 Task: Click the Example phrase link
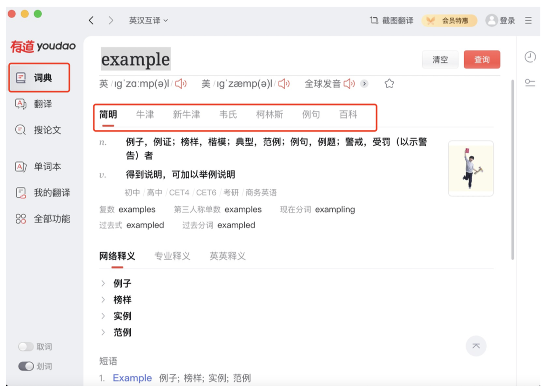pyautogui.click(x=132, y=378)
